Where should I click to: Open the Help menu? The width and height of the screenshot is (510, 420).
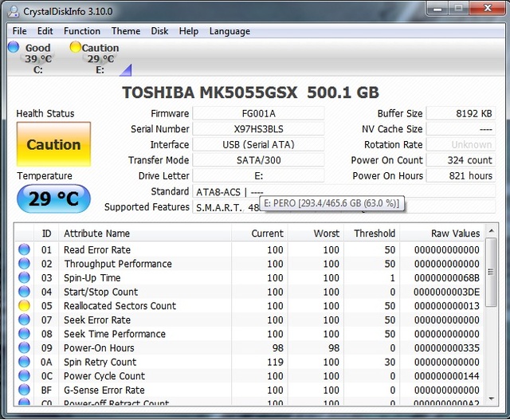188,31
